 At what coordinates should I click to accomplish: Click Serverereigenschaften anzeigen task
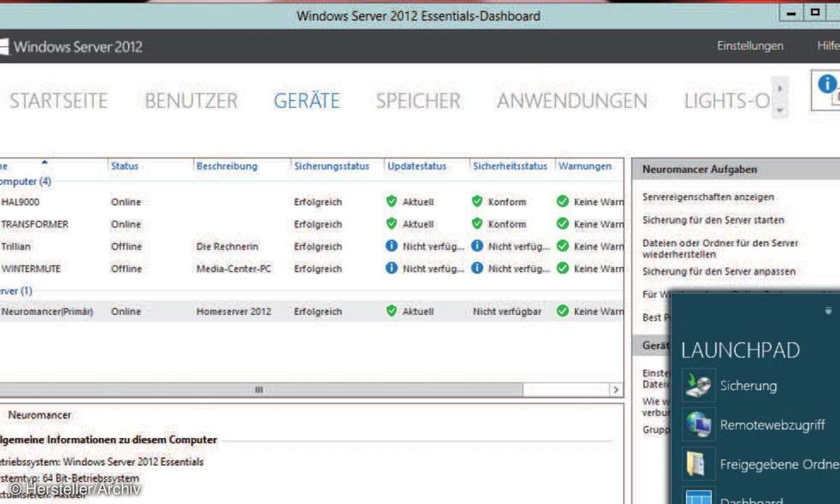[708, 197]
